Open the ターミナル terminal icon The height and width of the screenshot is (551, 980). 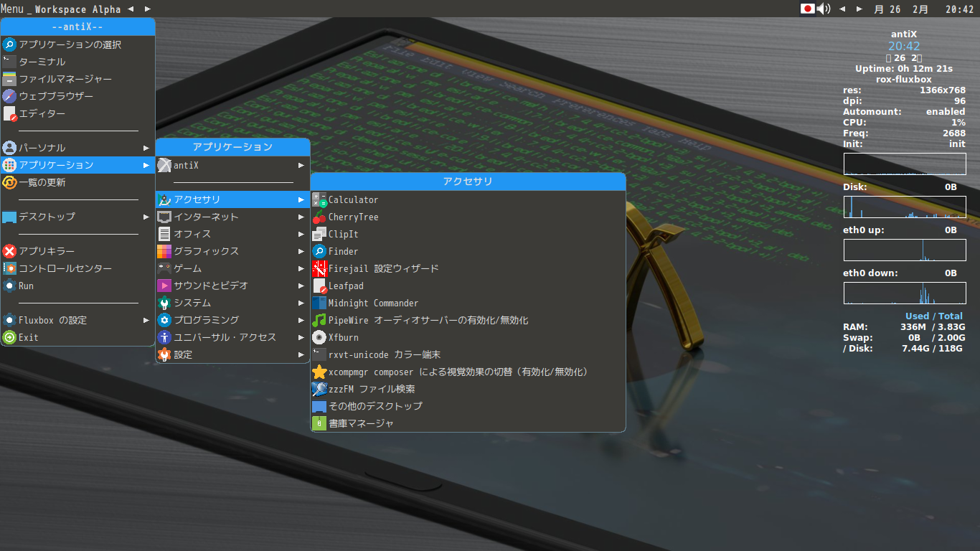tap(9, 62)
